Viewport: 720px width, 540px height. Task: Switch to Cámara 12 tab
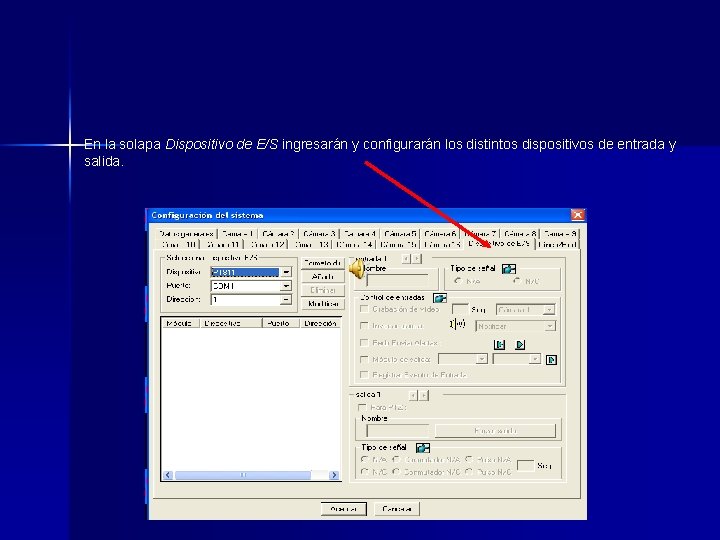(x=268, y=244)
